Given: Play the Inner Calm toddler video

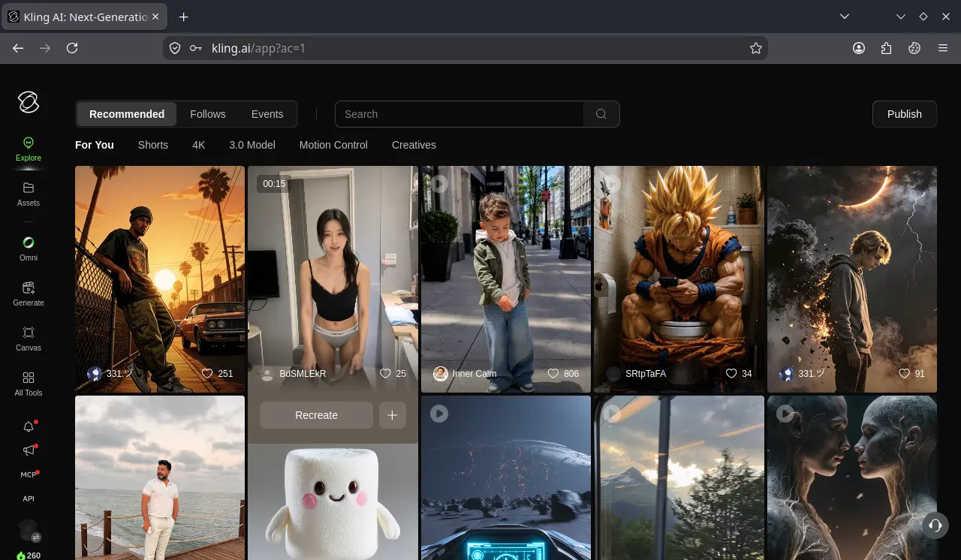Looking at the screenshot, I should coord(439,183).
